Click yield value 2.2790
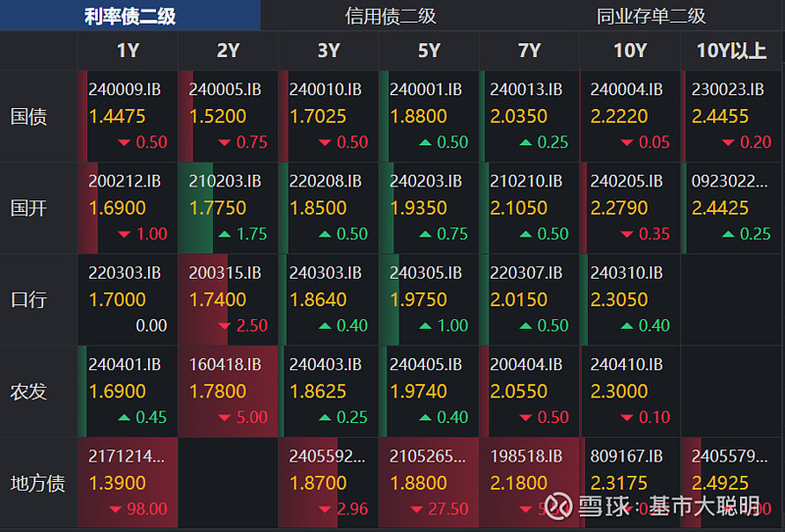The height and width of the screenshot is (532, 785). [619, 208]
